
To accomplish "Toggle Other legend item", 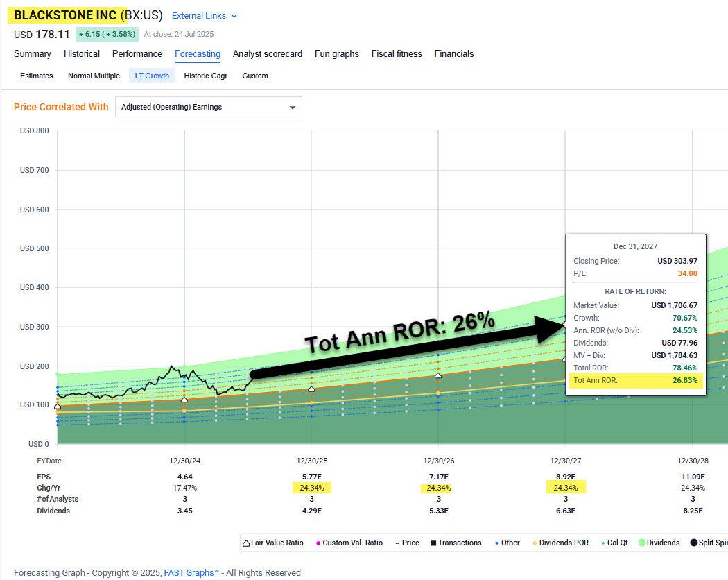I will (x=507, y=543).
